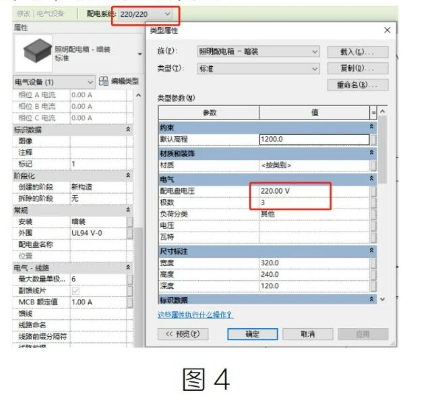Collapse the 电气 section in the dialog
Image resolution: width=436 pixels, height=401 pixels.
pos(372,179)
